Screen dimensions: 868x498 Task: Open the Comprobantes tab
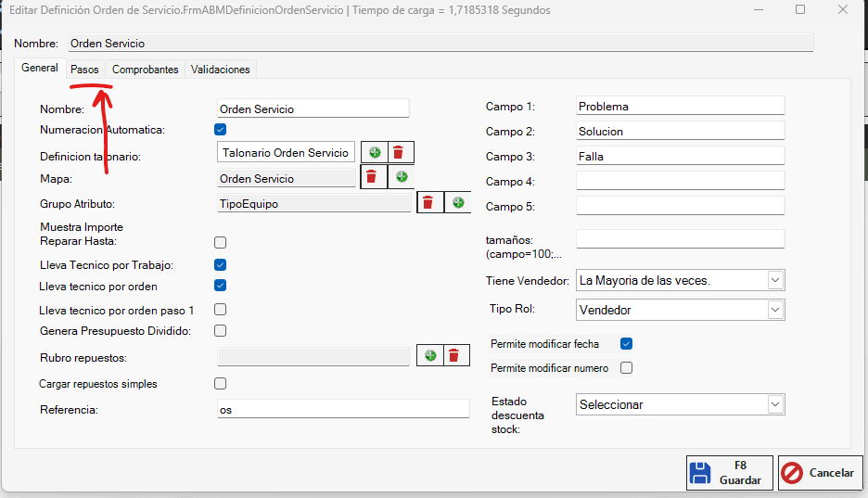(x=145, y=70)
